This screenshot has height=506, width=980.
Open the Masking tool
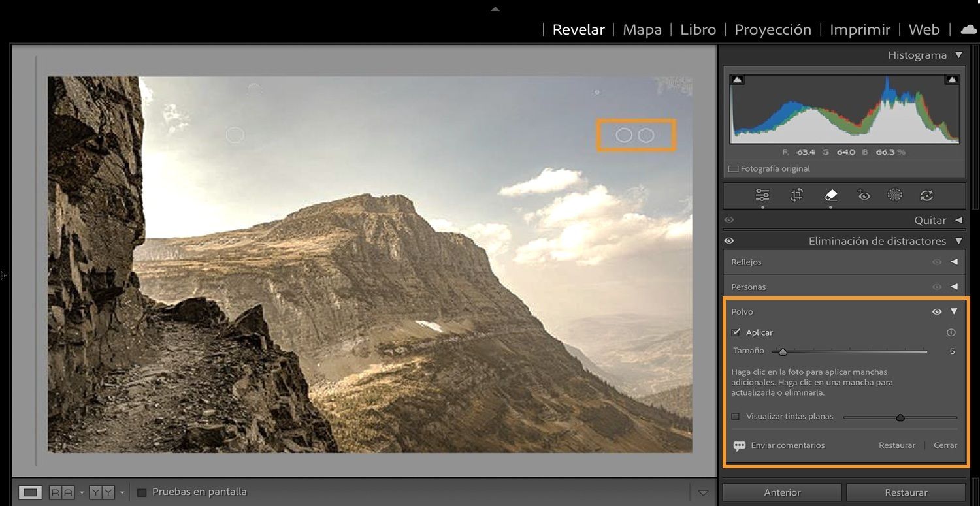tap(894, 195)
